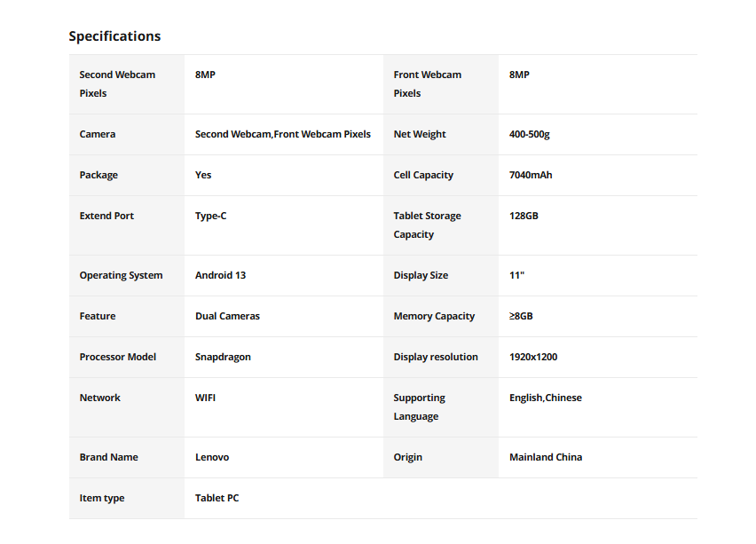The width and height of the screenshot is (756, 544).
Task: Click the Operating System label
Action: pos(121,275)
